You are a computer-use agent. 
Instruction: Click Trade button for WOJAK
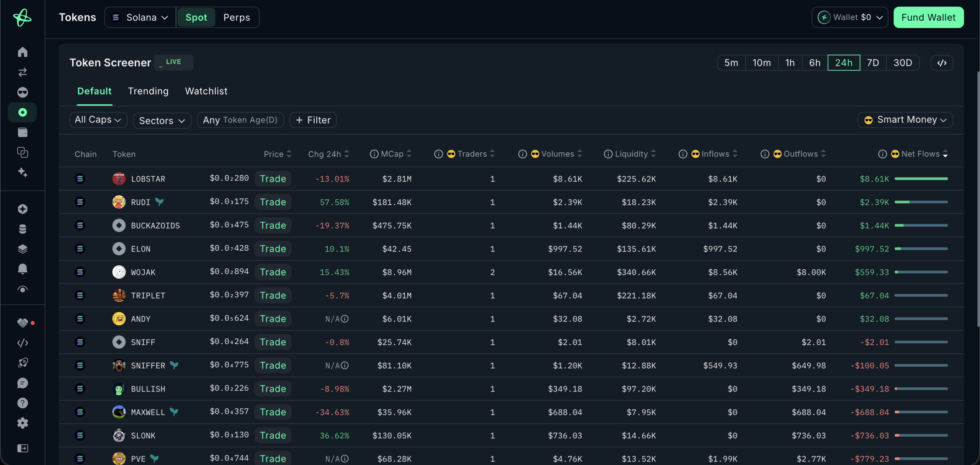coord(273,272)
